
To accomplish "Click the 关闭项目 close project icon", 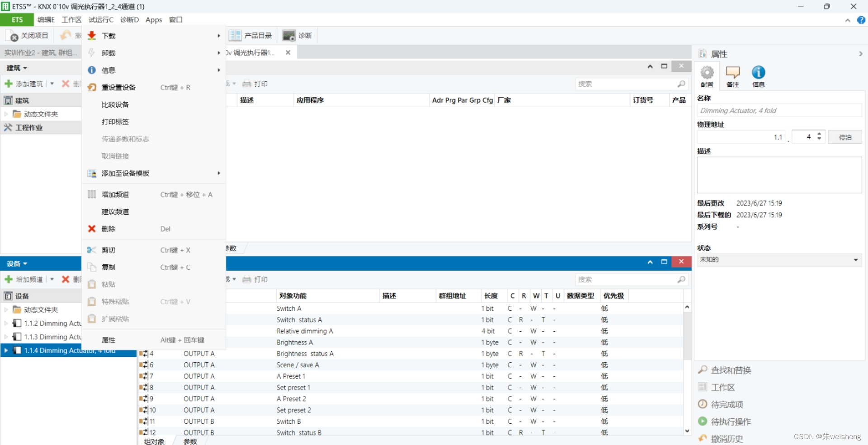I will (13, 35).
